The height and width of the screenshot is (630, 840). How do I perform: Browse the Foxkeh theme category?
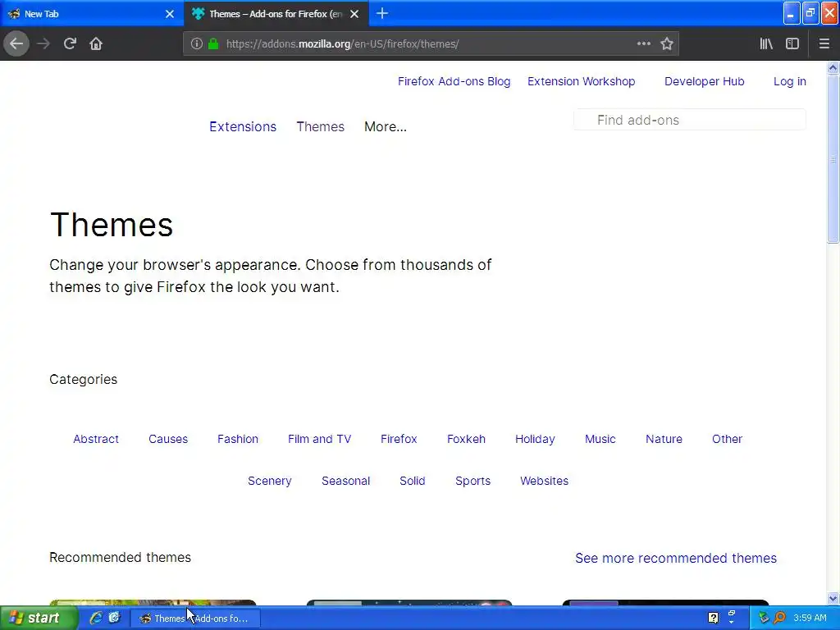pos(466,439)
